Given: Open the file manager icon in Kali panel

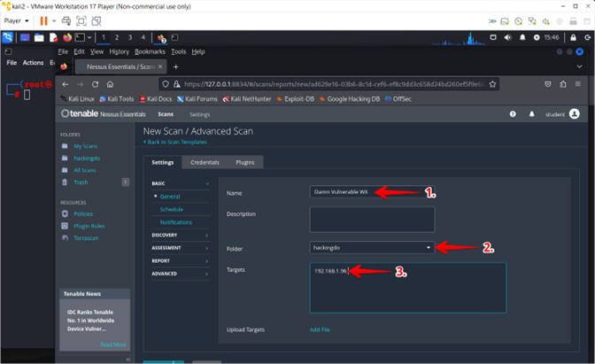Looking at the screenshot, I should click(x=39, y=37).
